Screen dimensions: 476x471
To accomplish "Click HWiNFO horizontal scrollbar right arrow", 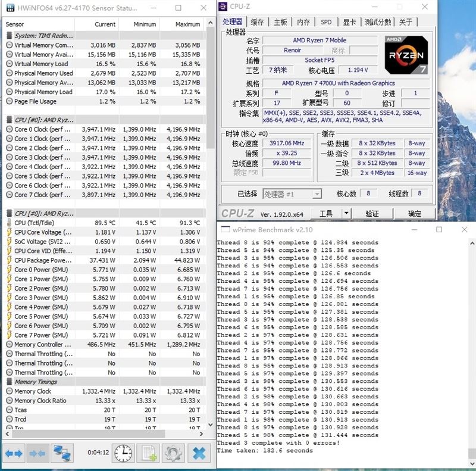I will [201, 434].
